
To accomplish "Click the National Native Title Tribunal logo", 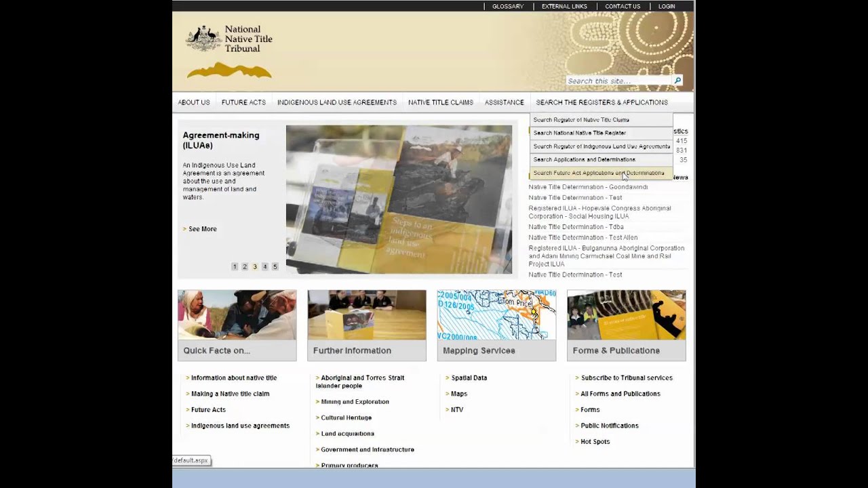I will pos(229,52).
